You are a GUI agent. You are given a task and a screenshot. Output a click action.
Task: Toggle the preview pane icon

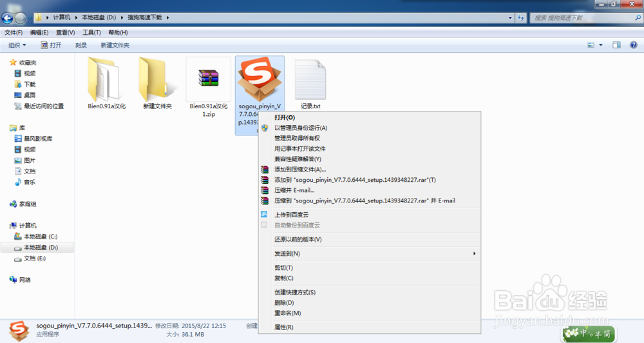pyautogui.click(x=616, y=45)
